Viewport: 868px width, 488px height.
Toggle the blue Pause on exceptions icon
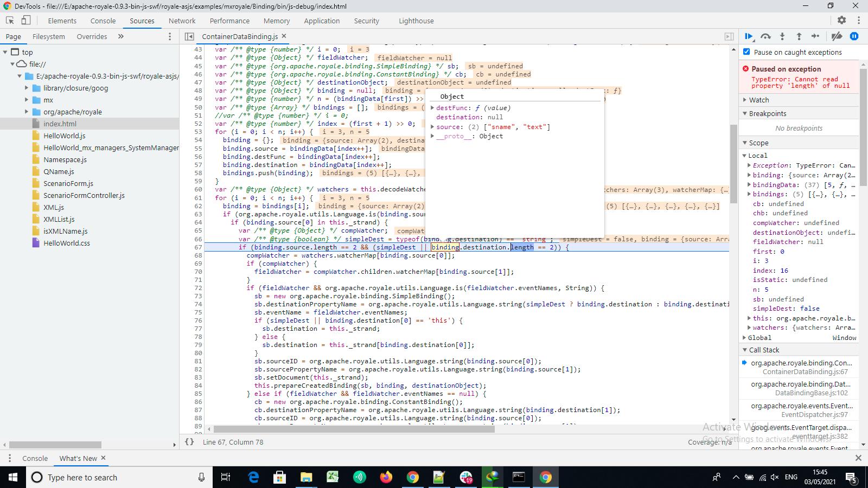(854, 36)
